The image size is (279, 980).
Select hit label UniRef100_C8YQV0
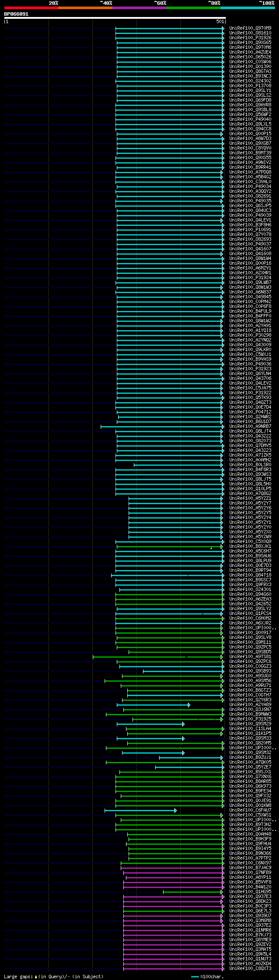[250, 148]
